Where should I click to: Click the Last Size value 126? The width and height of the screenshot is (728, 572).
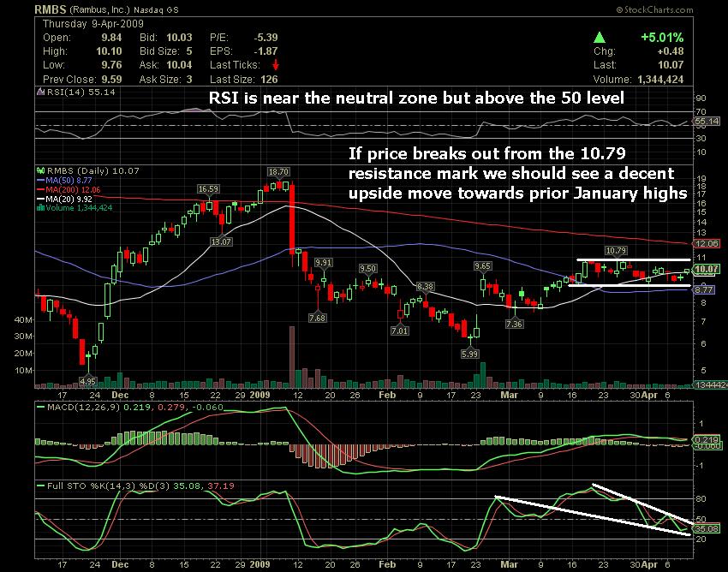pos(269,80)
